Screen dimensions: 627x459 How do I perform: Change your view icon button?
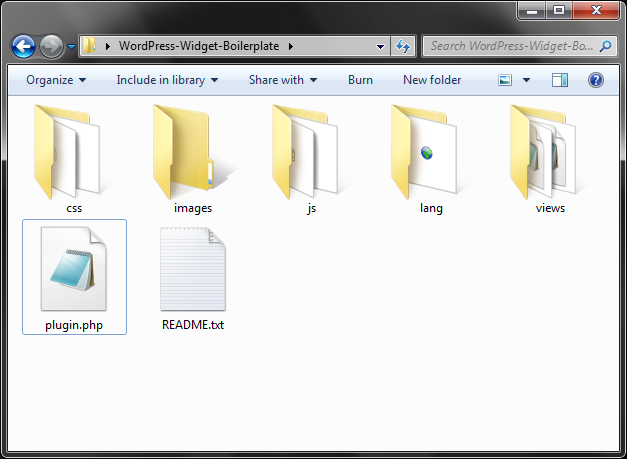point(505,80)
